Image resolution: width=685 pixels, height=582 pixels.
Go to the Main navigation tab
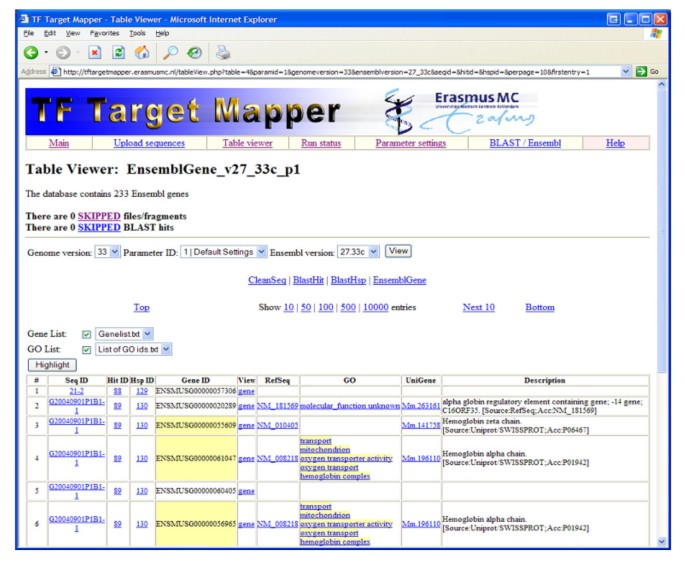pyautogui.click(x=59, y=143)
